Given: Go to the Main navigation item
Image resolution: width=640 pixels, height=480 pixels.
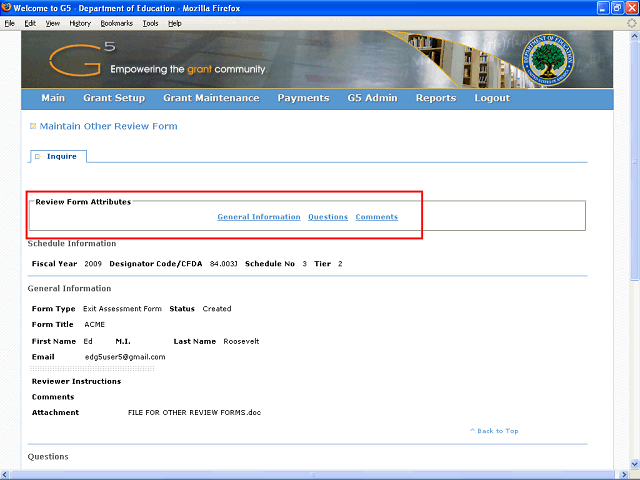Looking at the screenshot, I should [53, 98].
